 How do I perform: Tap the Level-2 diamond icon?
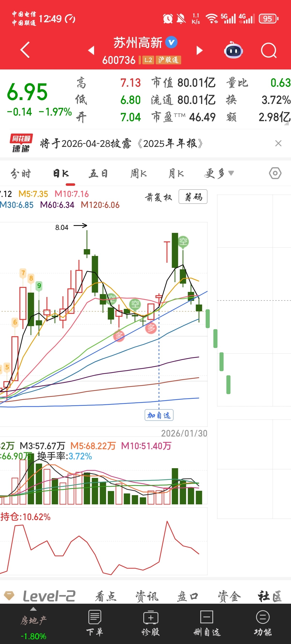[9, 596]
